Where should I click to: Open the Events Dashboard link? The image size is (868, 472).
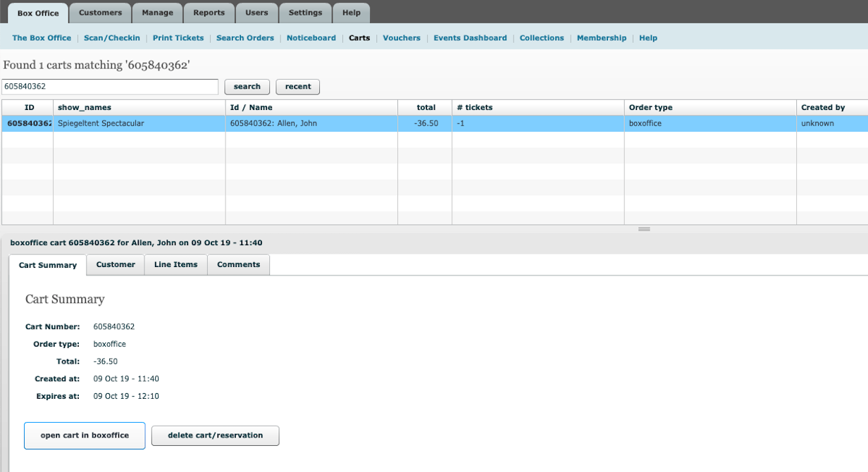pyautogui.click(x=470, y=38)
